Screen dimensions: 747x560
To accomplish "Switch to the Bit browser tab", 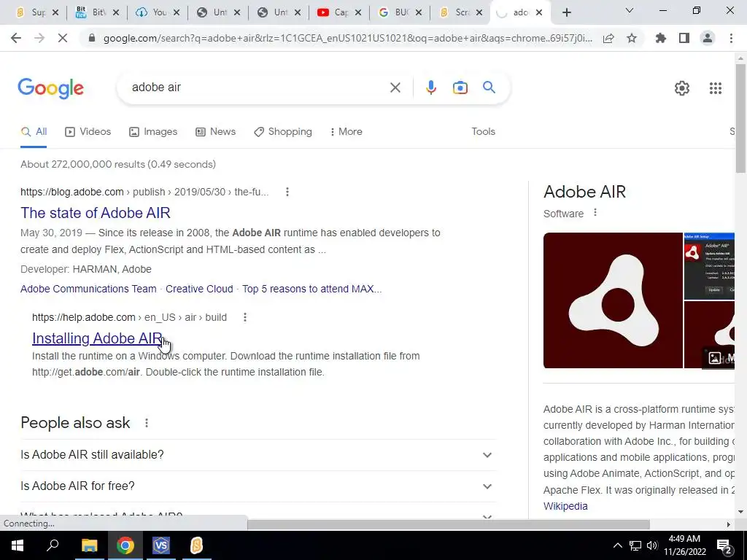I will pos(97,12).
